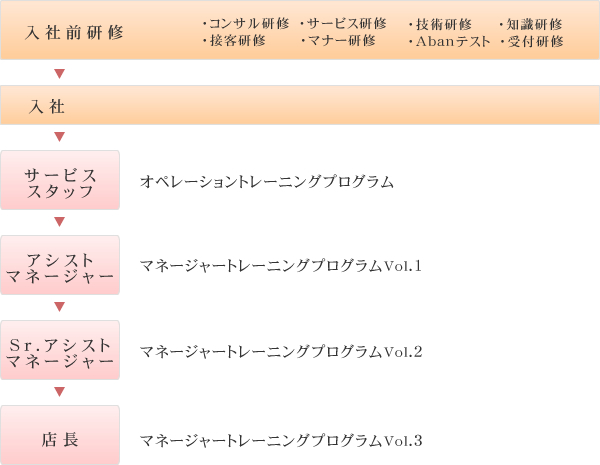Choose the Abanテスト item
The width and height of the screenshot is (600, 465).
449,41
